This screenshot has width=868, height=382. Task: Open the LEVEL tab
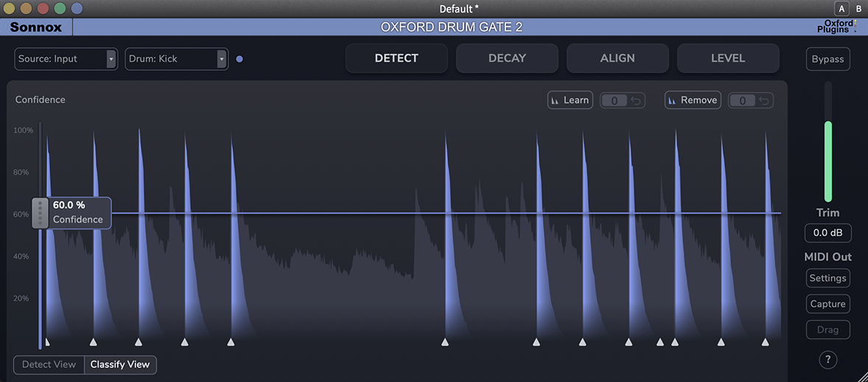(x=727, y=58)
